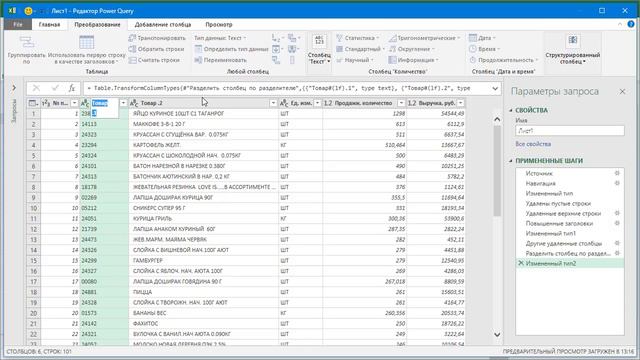Viewport: 640px width, 360px height.
Task: Collapse the ribbon with the caret
Action: pyautogui.click(x=620, y=24)
